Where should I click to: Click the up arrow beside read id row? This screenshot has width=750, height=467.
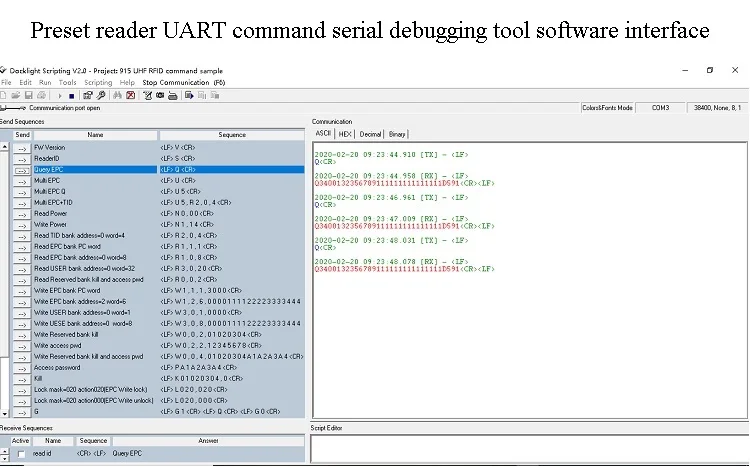point(4,451)
